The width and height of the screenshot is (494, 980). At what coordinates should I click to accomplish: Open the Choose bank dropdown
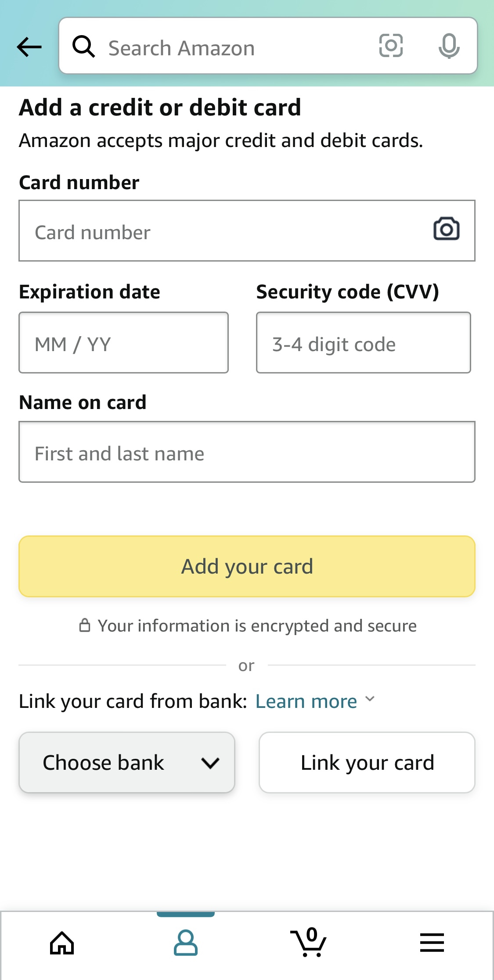pos(126,762)
